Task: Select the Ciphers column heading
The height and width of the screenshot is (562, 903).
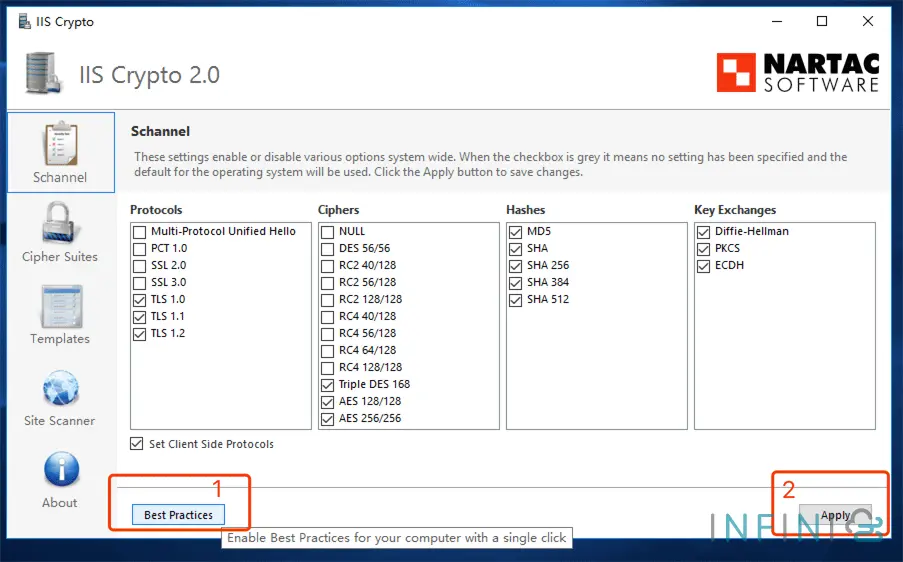Action: pos(339,210)
